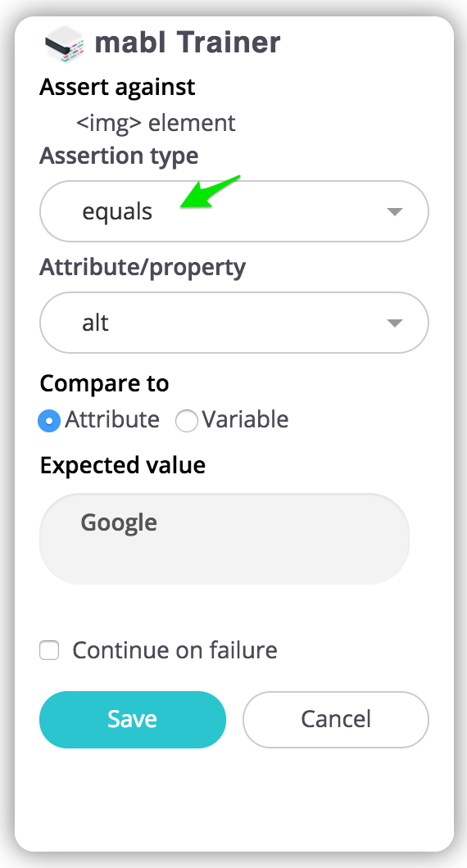Click the Assertion type heading

pyautogui.click(x=119, y=156)
